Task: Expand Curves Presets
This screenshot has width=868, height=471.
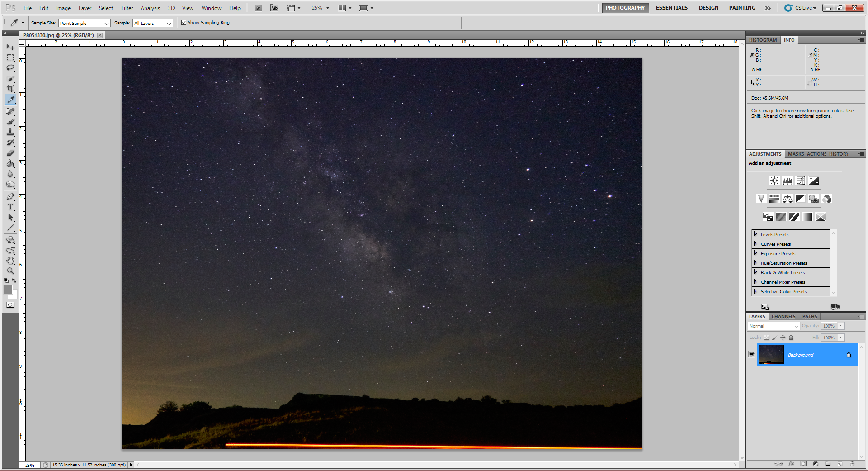Action: point(755,244)
